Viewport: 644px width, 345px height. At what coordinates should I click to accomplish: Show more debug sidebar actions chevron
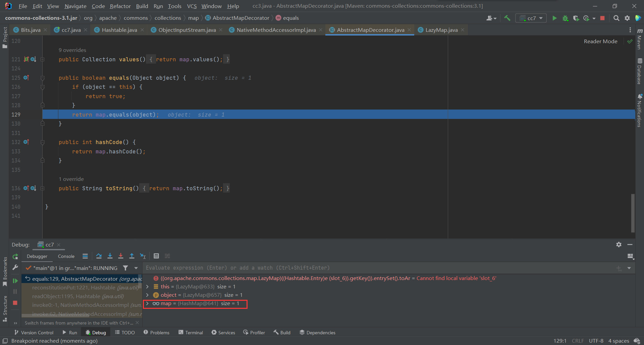15,323
